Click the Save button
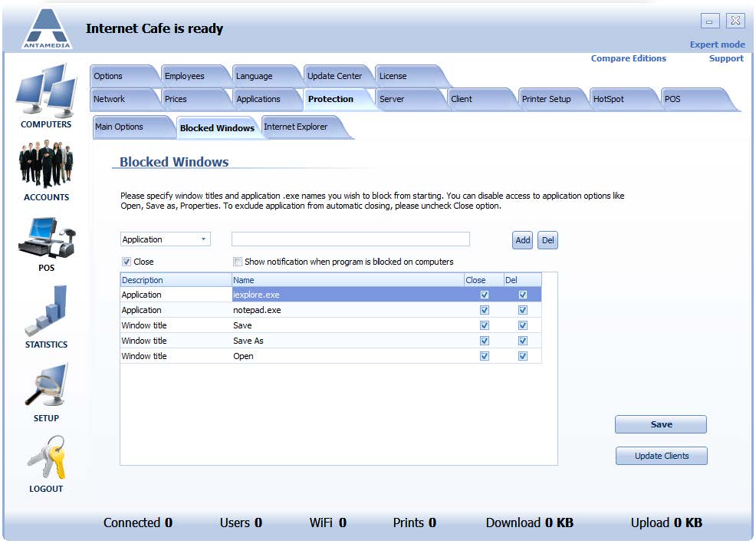 661,424
